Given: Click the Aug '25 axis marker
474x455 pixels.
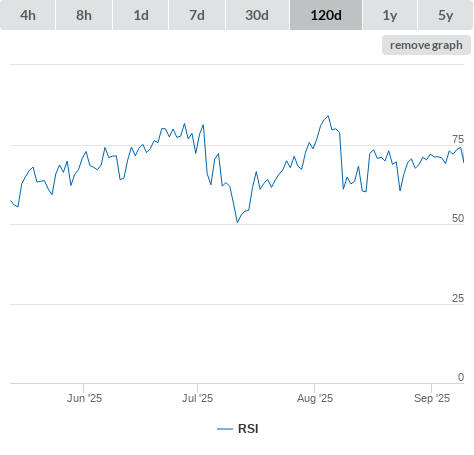Looking at the screenshot, I should [x=315, y=398].
